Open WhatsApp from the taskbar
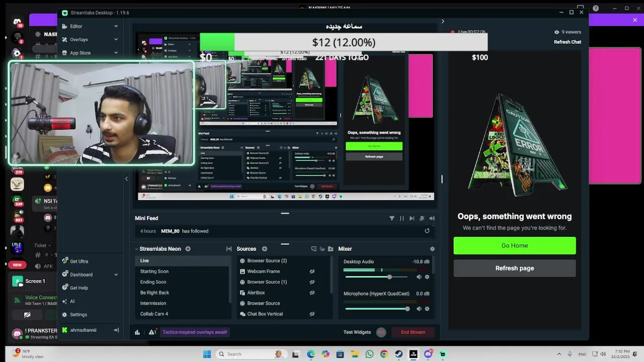This screenshot has width=644, height=362. point(370,354)
